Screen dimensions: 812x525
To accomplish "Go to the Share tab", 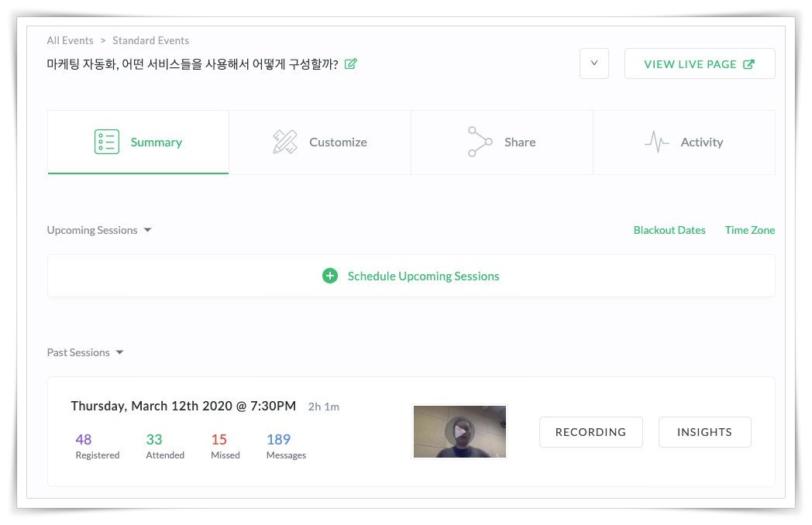I will [502, 142].
